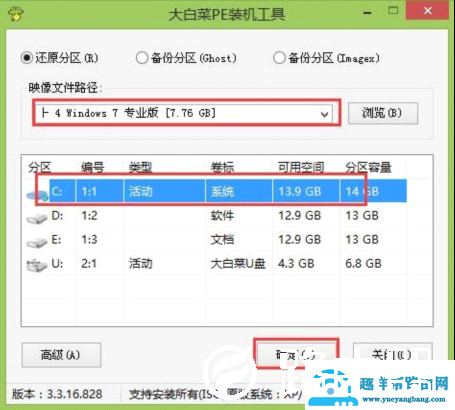Select the 备份分区 (Ghost) radio button
The height and width of the screenshot is (410, 455).
point(142,58)
